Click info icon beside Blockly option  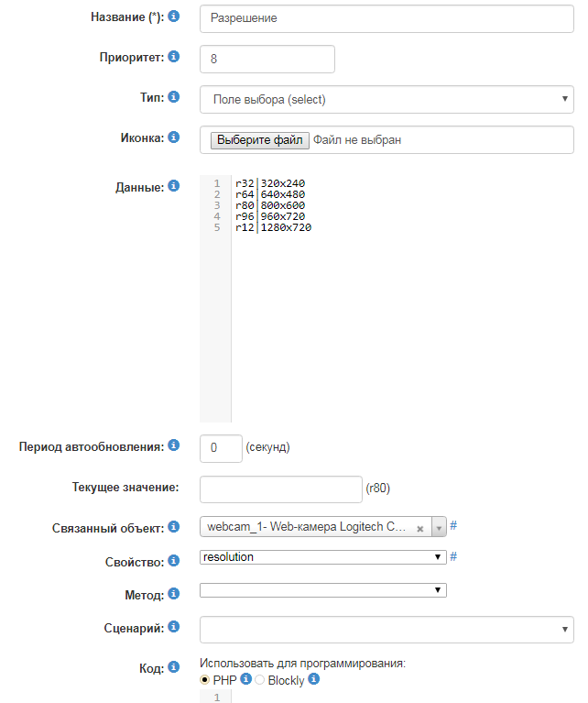pos(313,679)
